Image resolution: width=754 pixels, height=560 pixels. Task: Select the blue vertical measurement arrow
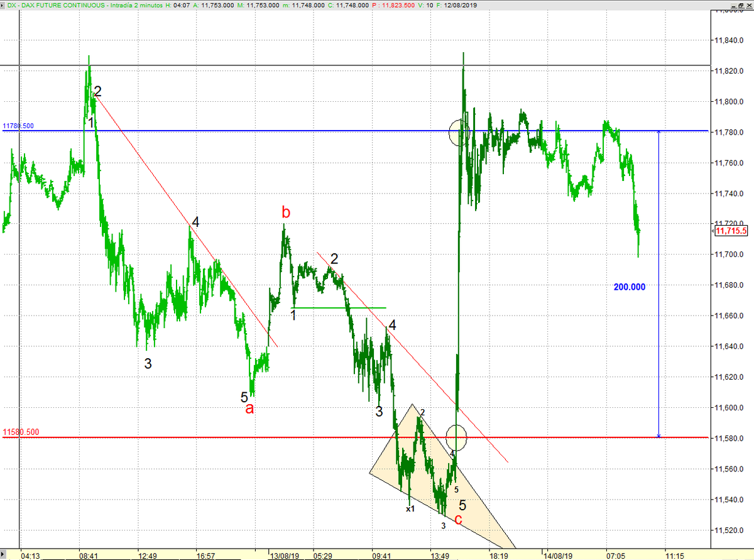(x=658, y=284)
